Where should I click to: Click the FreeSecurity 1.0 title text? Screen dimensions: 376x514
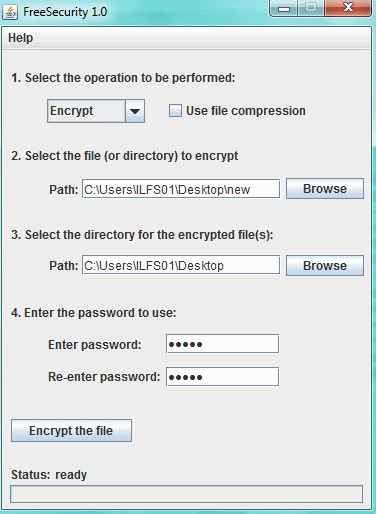(x=65, y=12)
